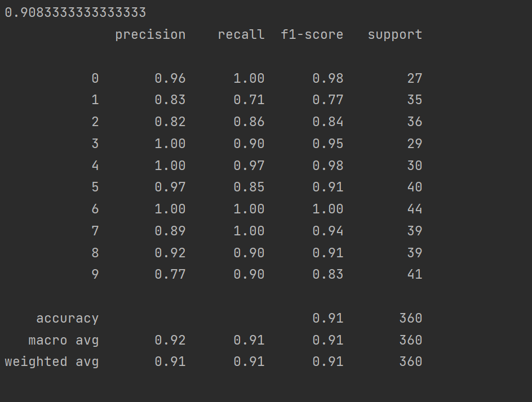Viewport: 532px width, 402px height.
Task: Select support value 41 for class 9
Action: 415,274
